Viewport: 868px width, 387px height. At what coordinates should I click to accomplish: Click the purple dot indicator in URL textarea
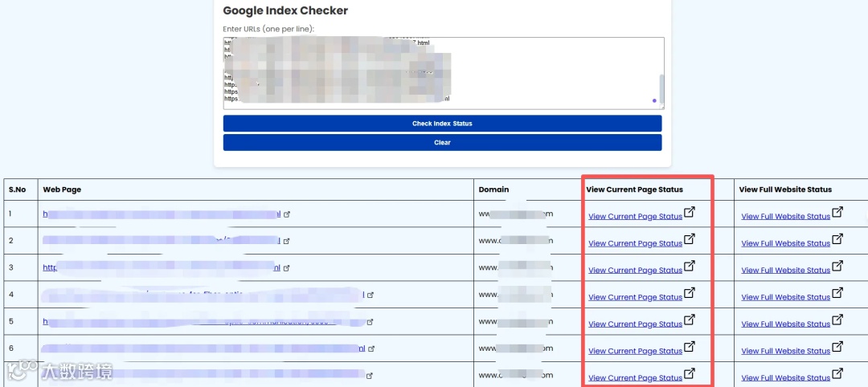654,100
